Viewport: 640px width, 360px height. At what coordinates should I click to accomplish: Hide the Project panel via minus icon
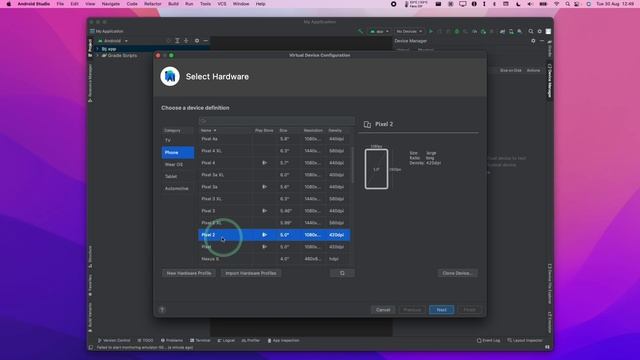206,41
